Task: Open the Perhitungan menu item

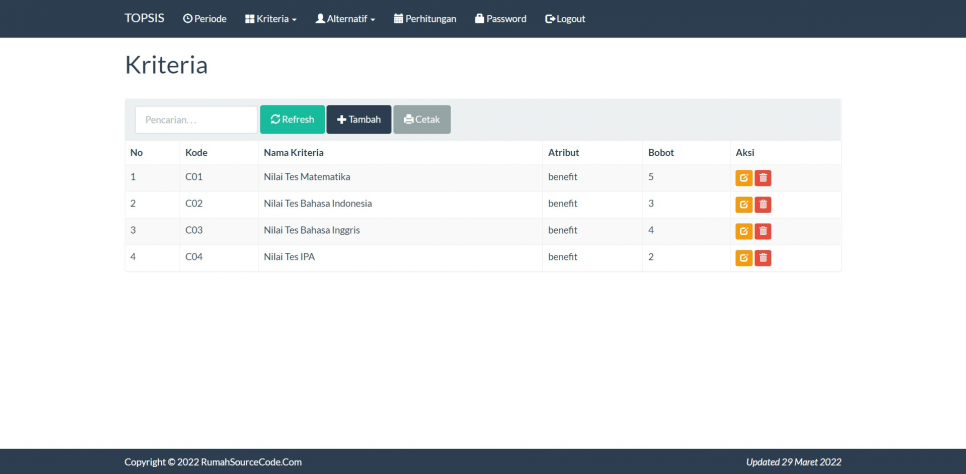Action: [425, 19]
